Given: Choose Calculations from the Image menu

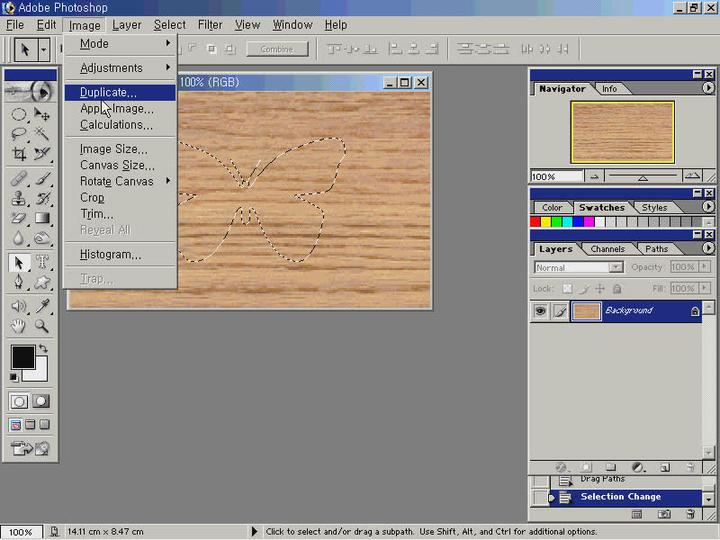Looking at the screenshot, I should coord(120,125).
